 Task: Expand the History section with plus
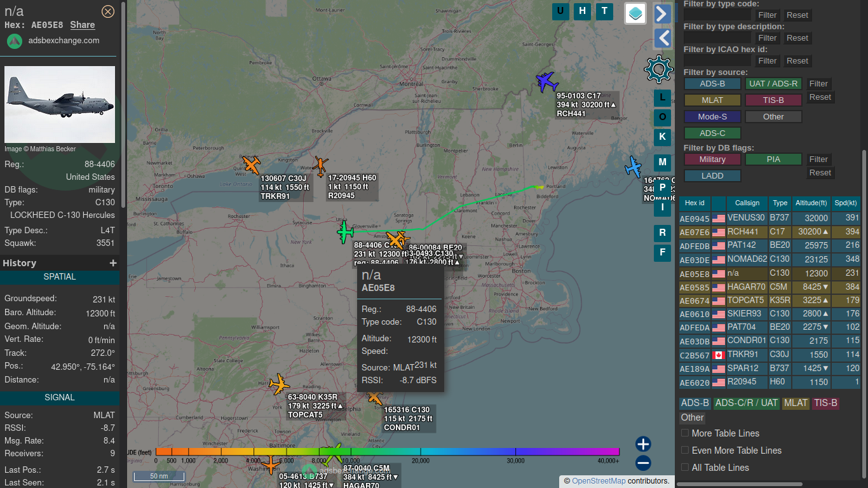(113, 263)
